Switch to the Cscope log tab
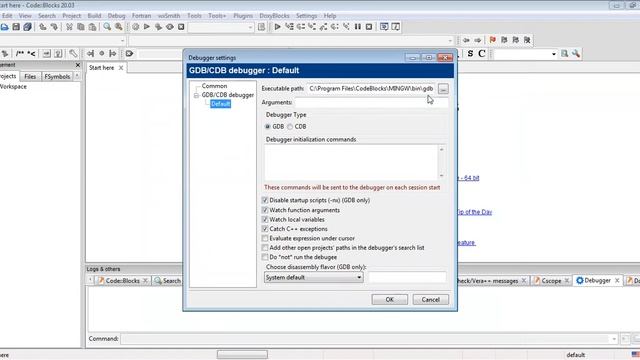The height and width of the screenshot is (360, 640). tap(551, 281)
